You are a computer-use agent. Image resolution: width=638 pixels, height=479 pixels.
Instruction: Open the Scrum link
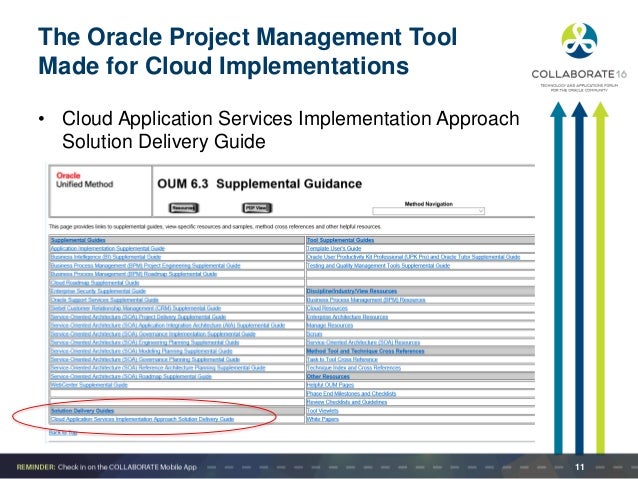coord(315,334)
